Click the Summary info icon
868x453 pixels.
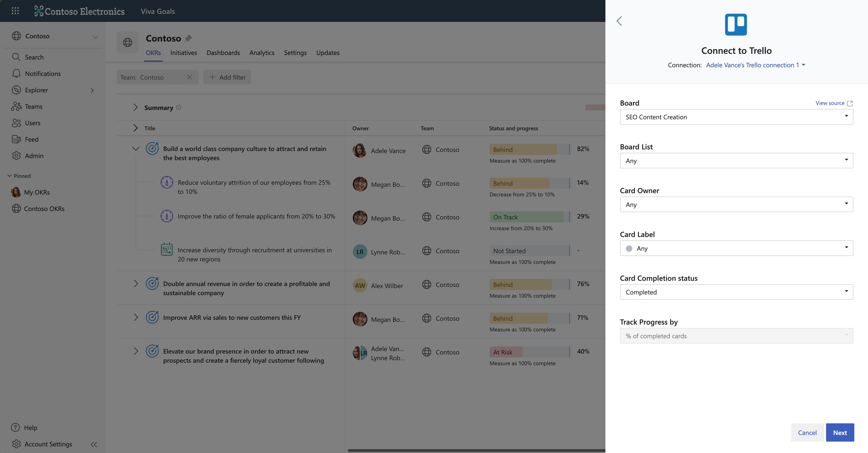point(179,108)
